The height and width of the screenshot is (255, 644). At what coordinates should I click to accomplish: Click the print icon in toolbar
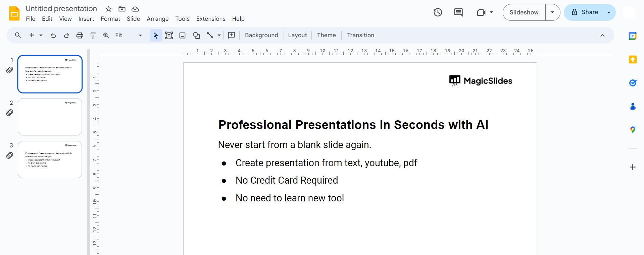coord(80,35)
